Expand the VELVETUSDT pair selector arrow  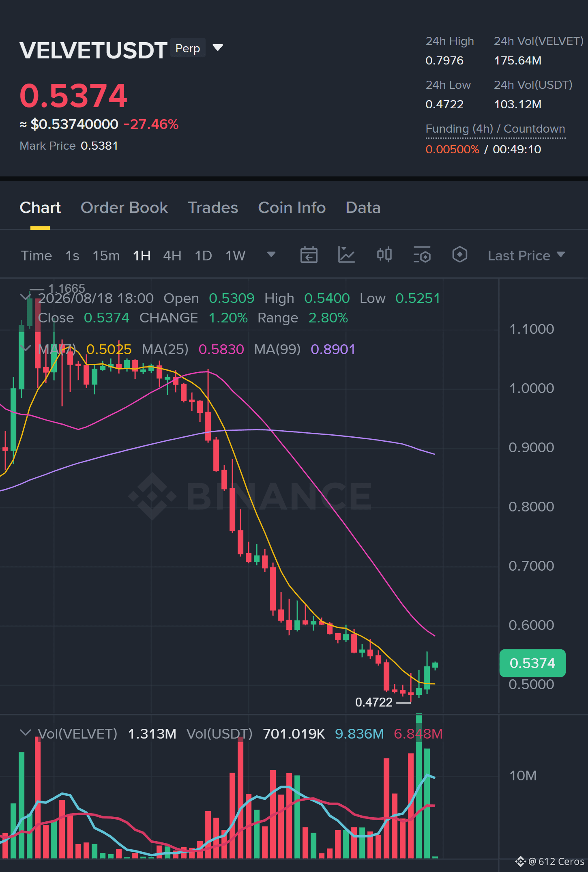click(218, 48)
